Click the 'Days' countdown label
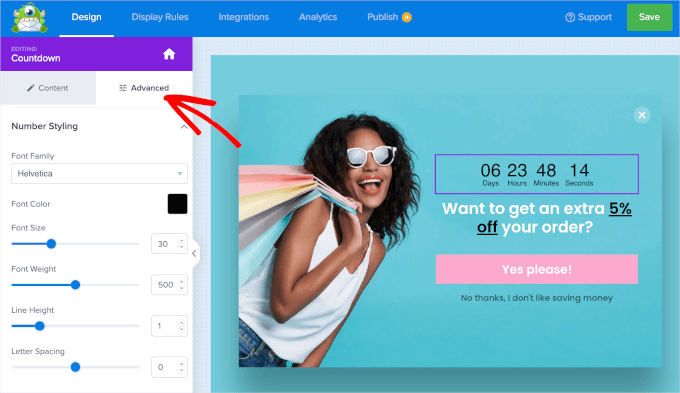The image size is (680, 393). coord(490,183)
